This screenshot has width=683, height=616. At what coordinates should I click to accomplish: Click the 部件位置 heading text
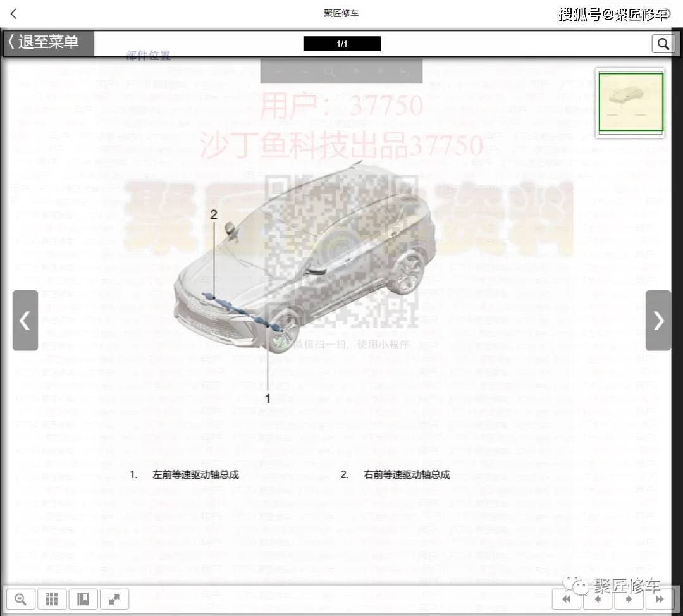[148, 55]
